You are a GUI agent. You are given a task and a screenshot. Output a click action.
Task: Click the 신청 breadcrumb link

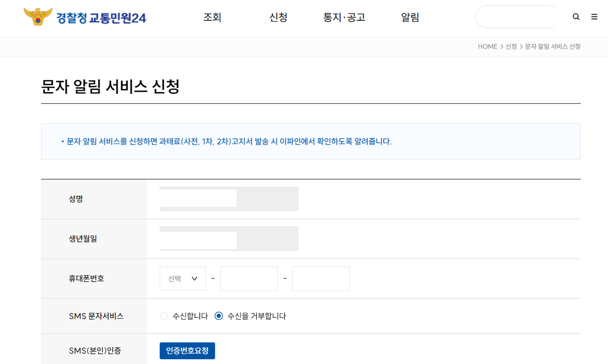click(x=512, y=47)
